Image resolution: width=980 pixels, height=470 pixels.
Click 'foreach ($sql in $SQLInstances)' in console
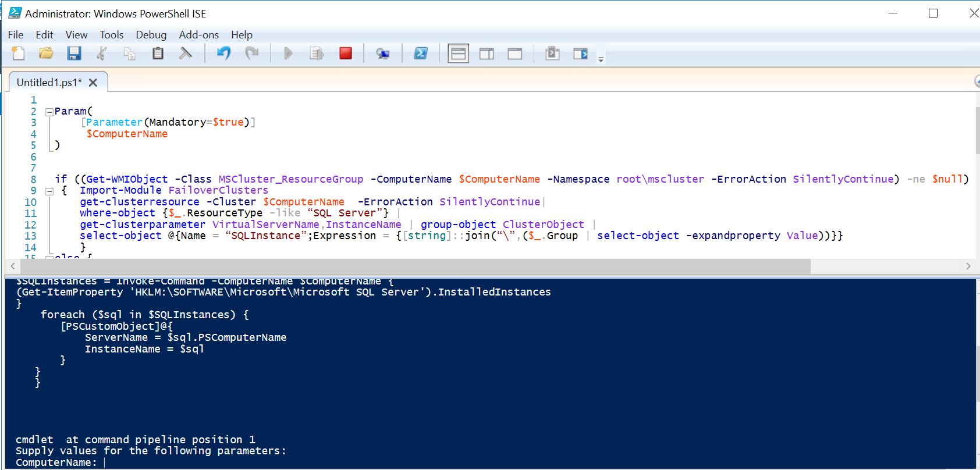(138, 315)
